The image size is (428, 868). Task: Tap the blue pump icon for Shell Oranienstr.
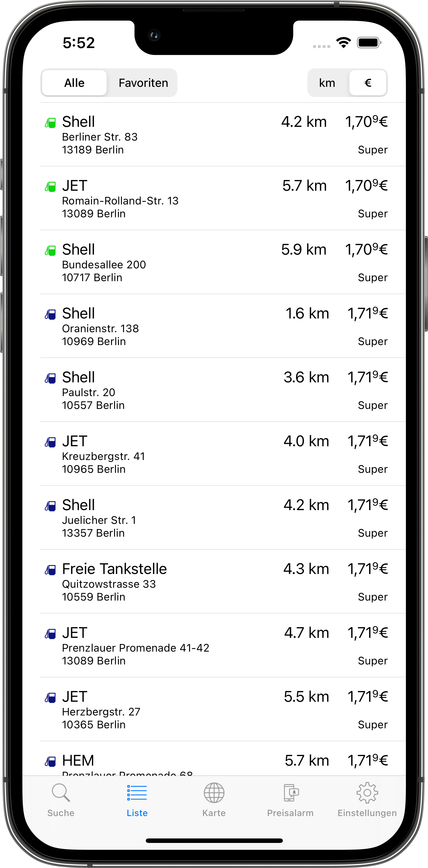[50, 314]
